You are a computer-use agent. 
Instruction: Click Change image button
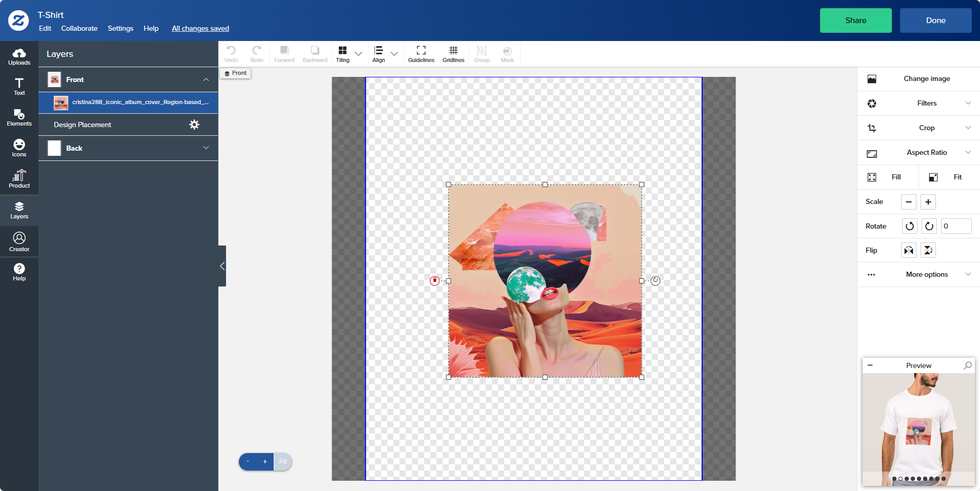click(919, 78)
